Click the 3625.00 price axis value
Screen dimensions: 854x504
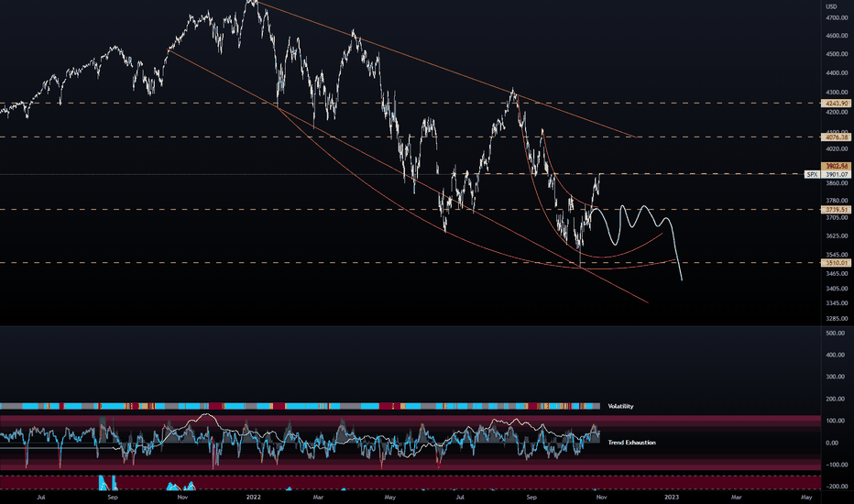pyautogui.click(x=837, y=236)
